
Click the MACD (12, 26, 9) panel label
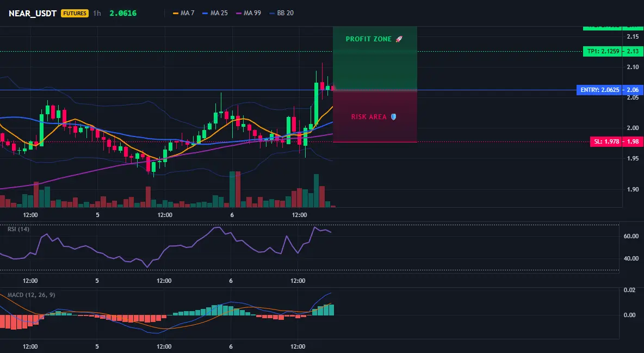(x=31, y=295)
